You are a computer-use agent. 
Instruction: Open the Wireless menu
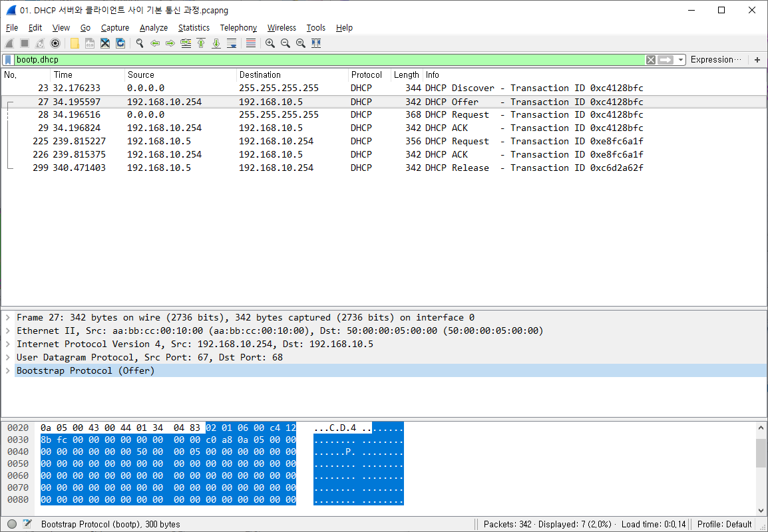[282, 28]
